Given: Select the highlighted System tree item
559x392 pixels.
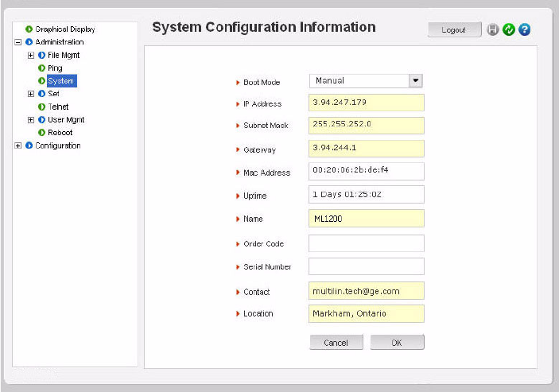Looking at the screenshot, I should tap(62, 81).
